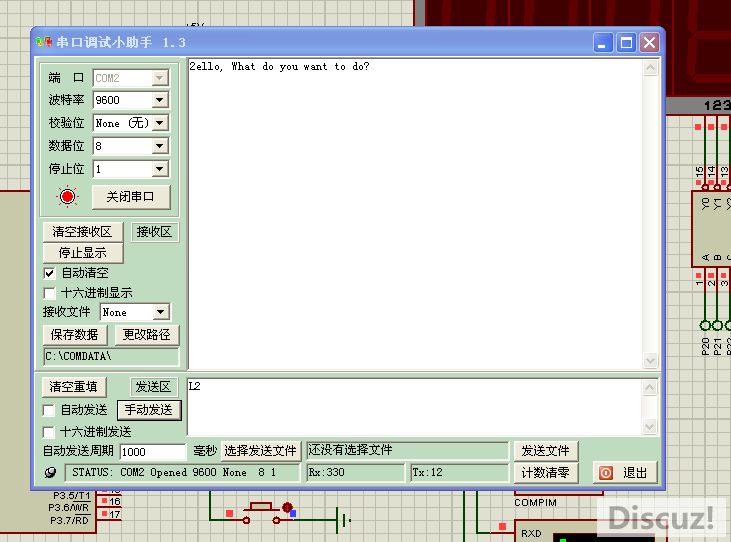Click the 选择发送文件 button
The height and width of the screenshot is (542, 731).
click(261, 451)
